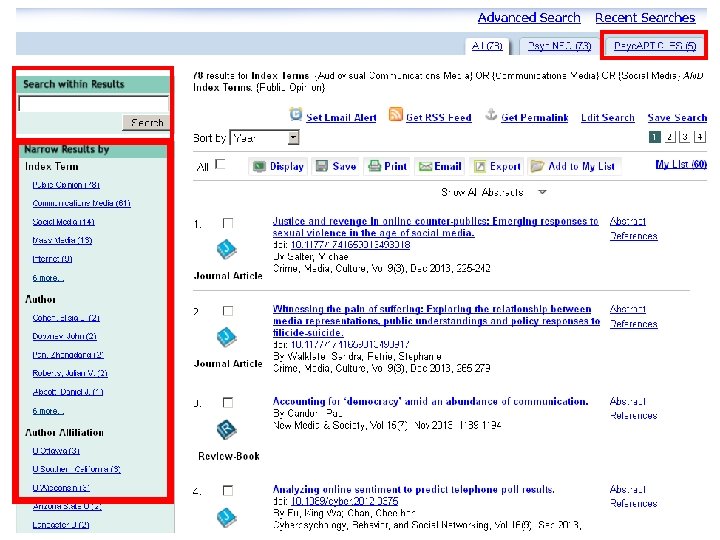Click the orange RSS feed icon
Viewport: 720px width, 540px height.
pos(395,114)
